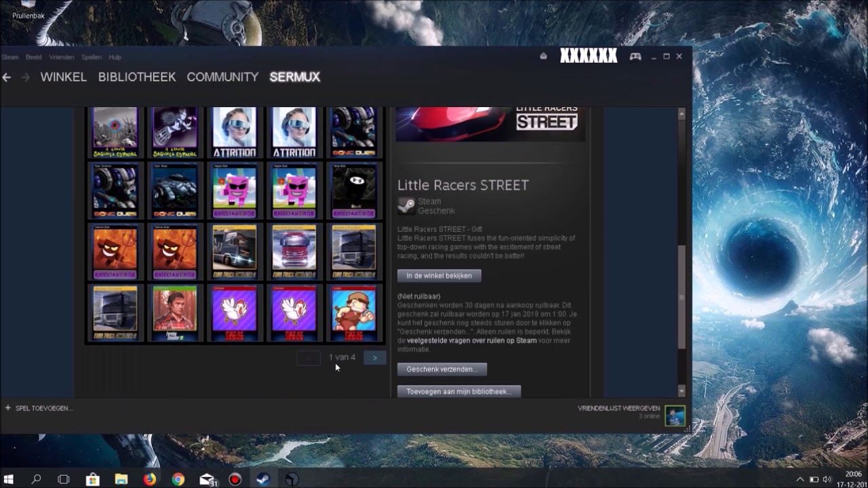Click the Little Racers STREET title
Viewport: 868px width, 488px height.
(463, 185)
